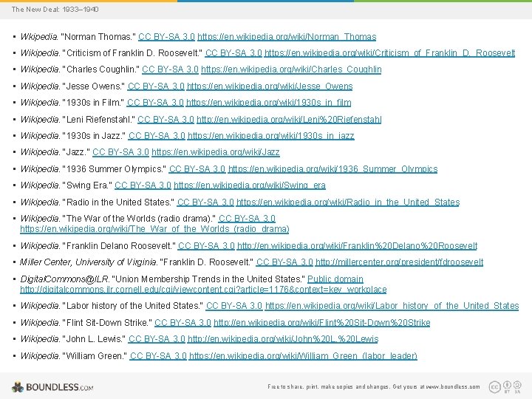Viewport: 532px width, 399px height.
Task: Open the Labor history of the United States URL
Action: click(x=392, y=306)
